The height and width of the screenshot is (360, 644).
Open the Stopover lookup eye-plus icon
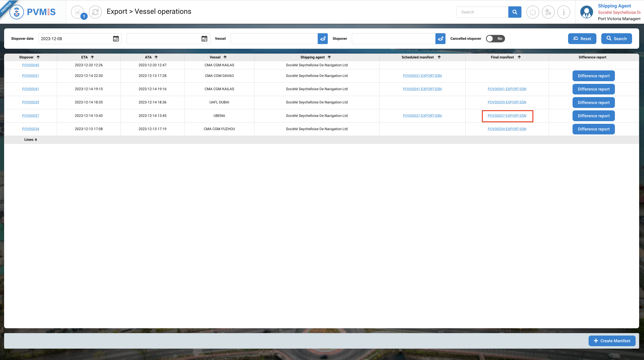pos(440,38)
